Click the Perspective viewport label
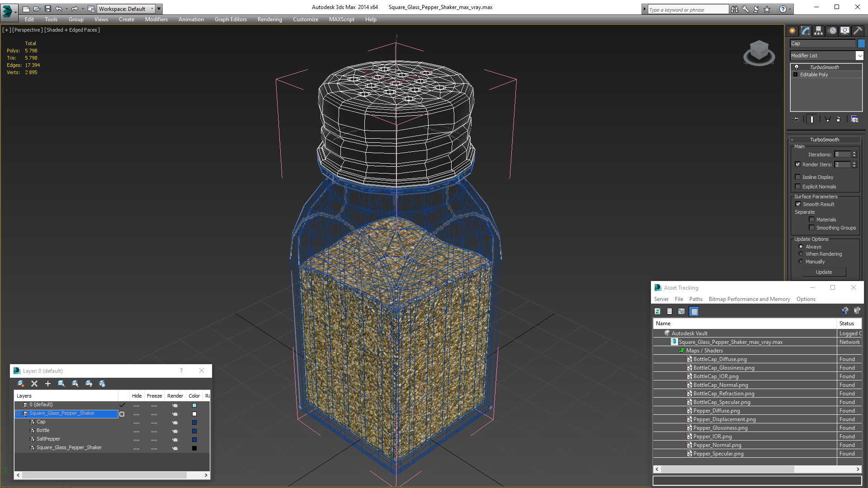The image size is (868, 488). tap(28, 30)
